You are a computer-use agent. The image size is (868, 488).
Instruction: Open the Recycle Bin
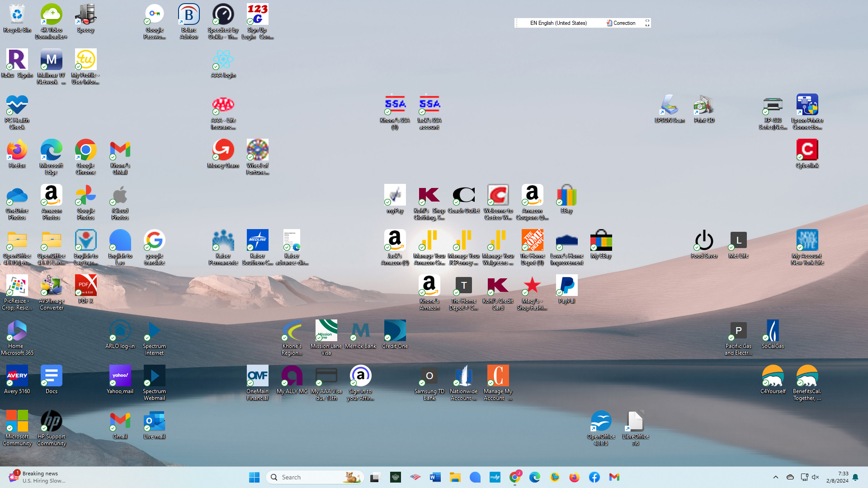(x=17, y=14)
